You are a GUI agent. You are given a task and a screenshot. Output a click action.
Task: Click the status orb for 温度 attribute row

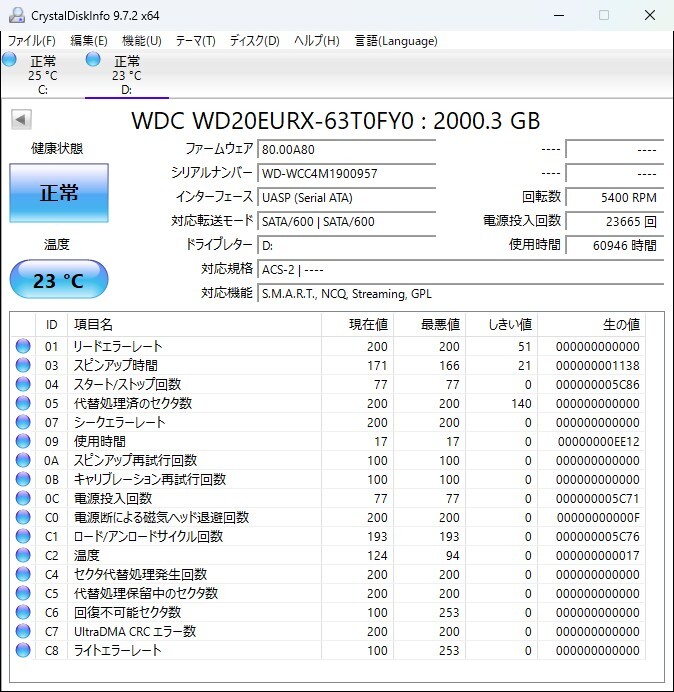[23, 555]
